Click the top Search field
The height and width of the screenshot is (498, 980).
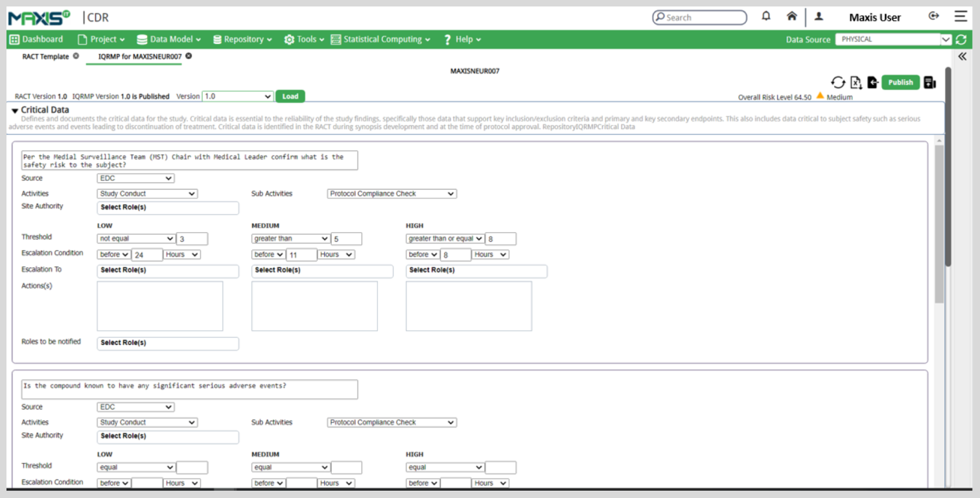pyautogui.click(x=700, y=18)
